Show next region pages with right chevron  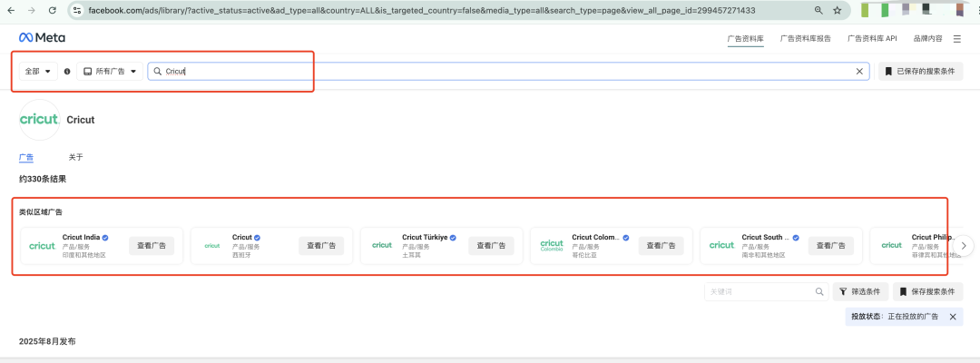(x=964, y=246)
